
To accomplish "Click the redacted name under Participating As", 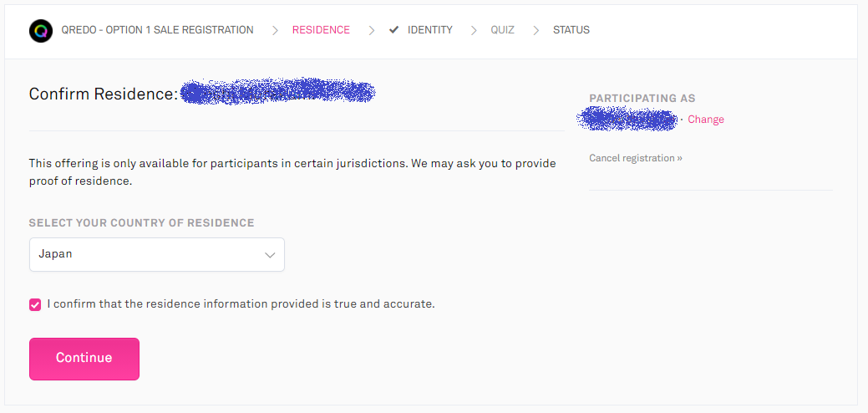I will pyautogui.click(x=627, y=120).
